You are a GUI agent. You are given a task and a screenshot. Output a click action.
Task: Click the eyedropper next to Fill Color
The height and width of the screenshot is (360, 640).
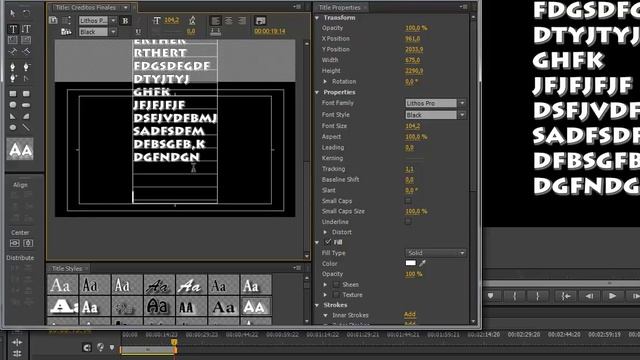click(422, 263)
